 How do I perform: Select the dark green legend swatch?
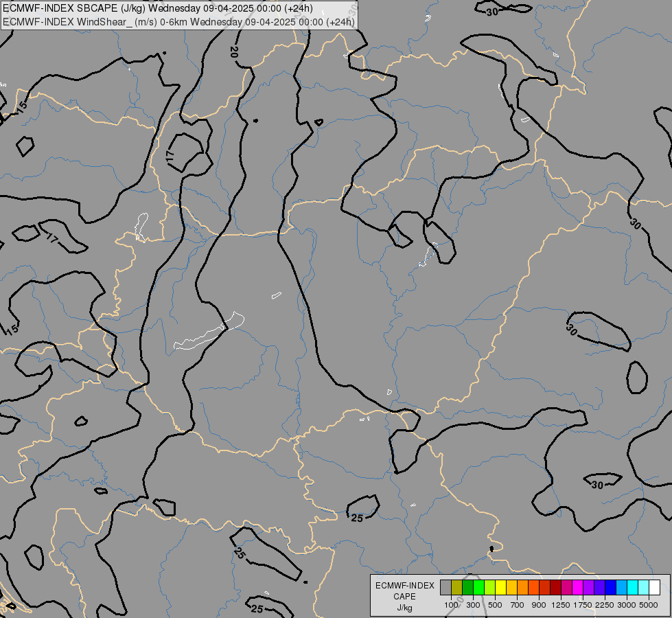coord(467,587)
